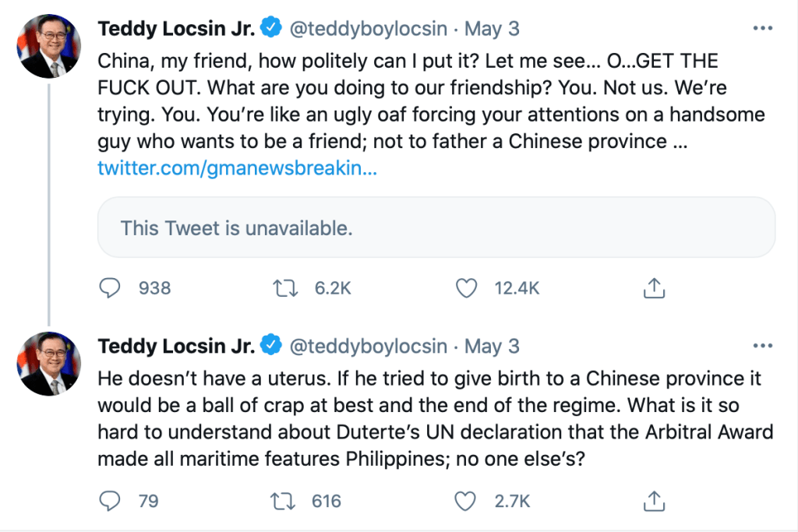Open the May 3 timestamp of first tweet
The height and width of the screenshot is (532, 798).
click(492, 29)
